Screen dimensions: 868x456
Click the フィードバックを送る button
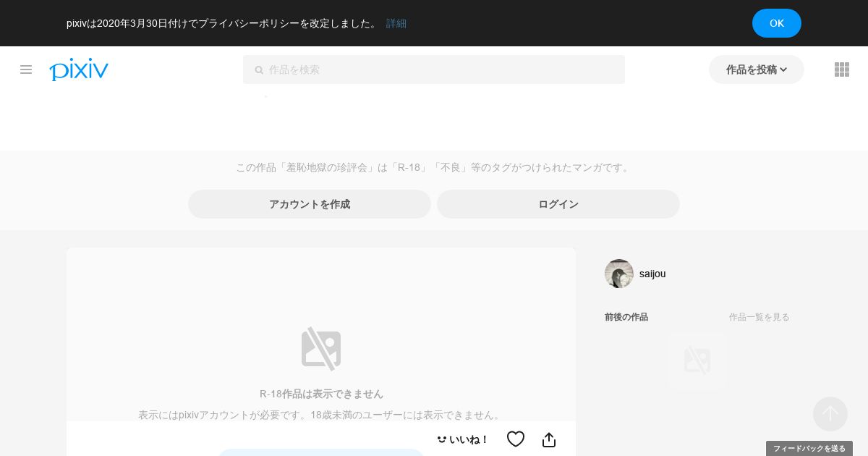[809, 449]
